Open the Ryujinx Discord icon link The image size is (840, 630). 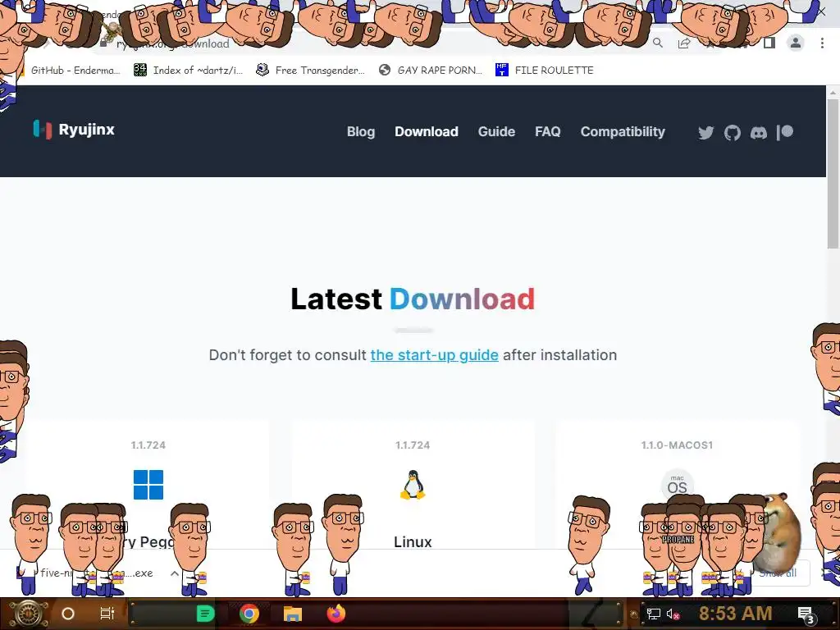pos(758,132)
